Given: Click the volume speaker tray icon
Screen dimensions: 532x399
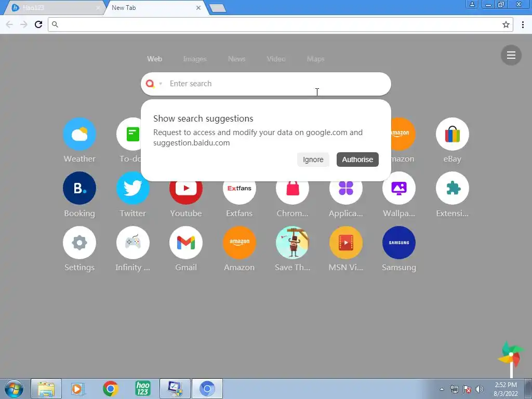Looking at the screenshot, I should click(x=480, y=389).
